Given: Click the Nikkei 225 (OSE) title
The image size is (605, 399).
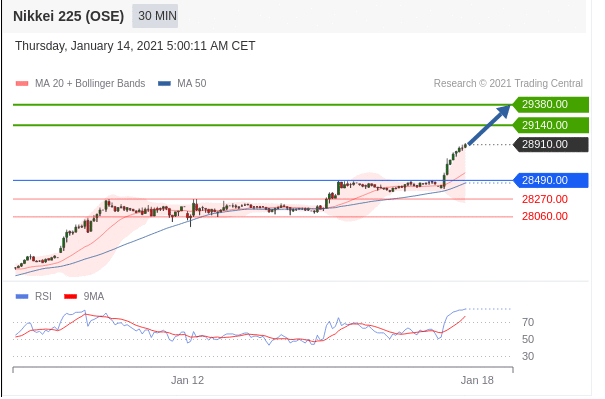Looking at the screenshot, I should [x=69, y=16].
